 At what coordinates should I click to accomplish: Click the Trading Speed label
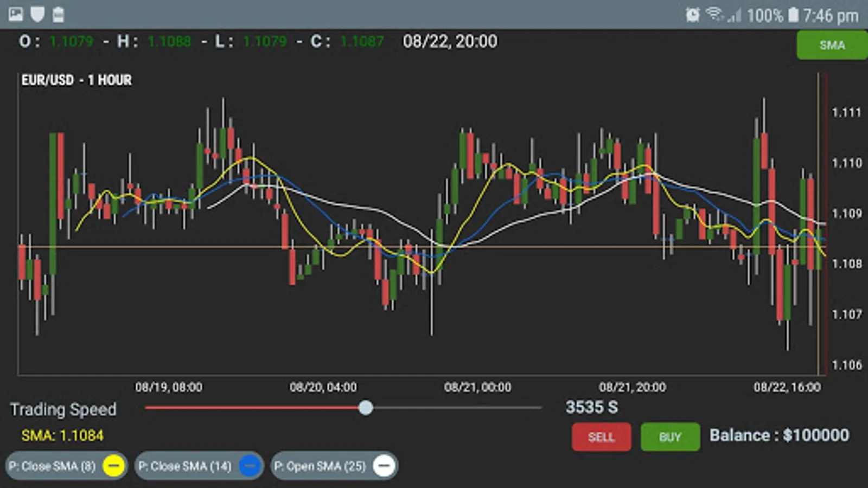coord(63,409)
